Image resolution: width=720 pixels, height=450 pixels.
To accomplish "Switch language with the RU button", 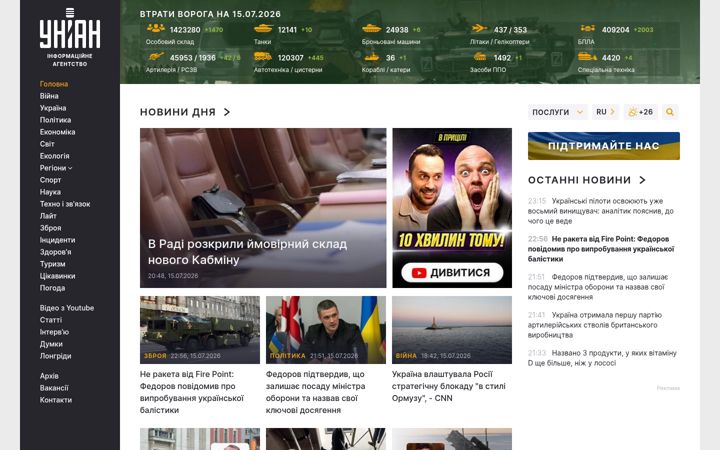I will pos(605,112).
